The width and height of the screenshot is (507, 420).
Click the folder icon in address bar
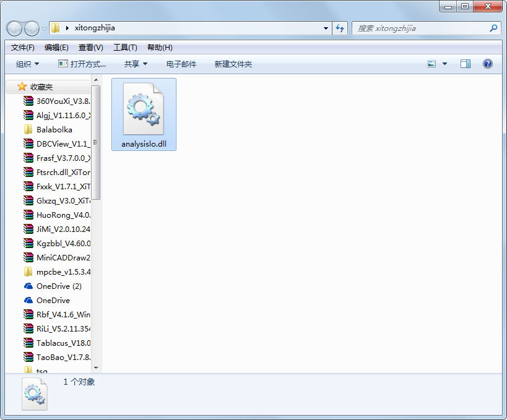[56, 28]
